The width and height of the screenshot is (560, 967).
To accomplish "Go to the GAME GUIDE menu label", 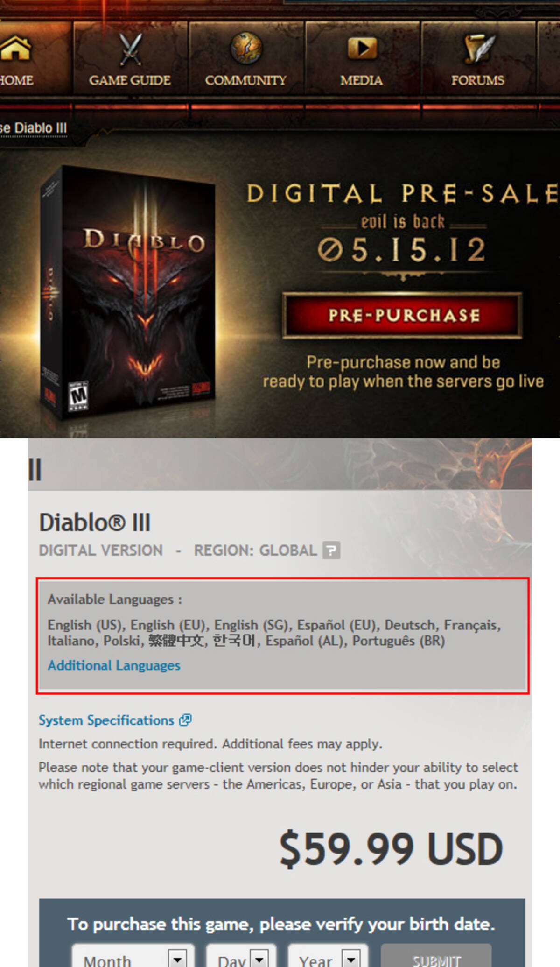I will pyautogui.click(x=130, y=80).
